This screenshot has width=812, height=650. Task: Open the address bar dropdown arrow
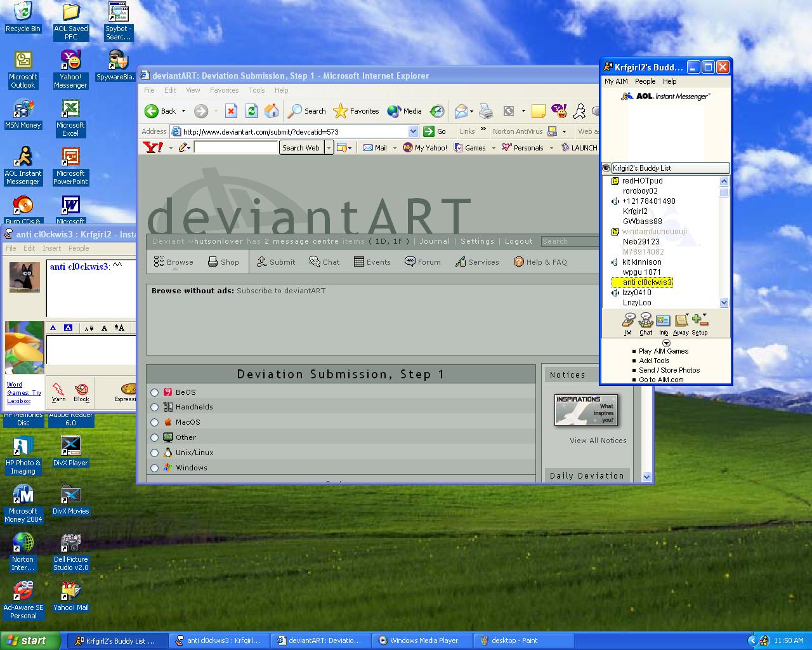coord(414,131)
